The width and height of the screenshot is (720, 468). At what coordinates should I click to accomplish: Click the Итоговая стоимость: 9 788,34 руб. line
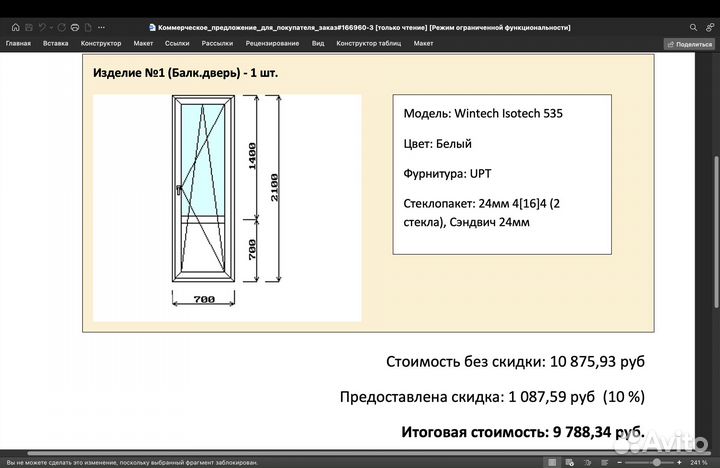[x=523, y=432]
